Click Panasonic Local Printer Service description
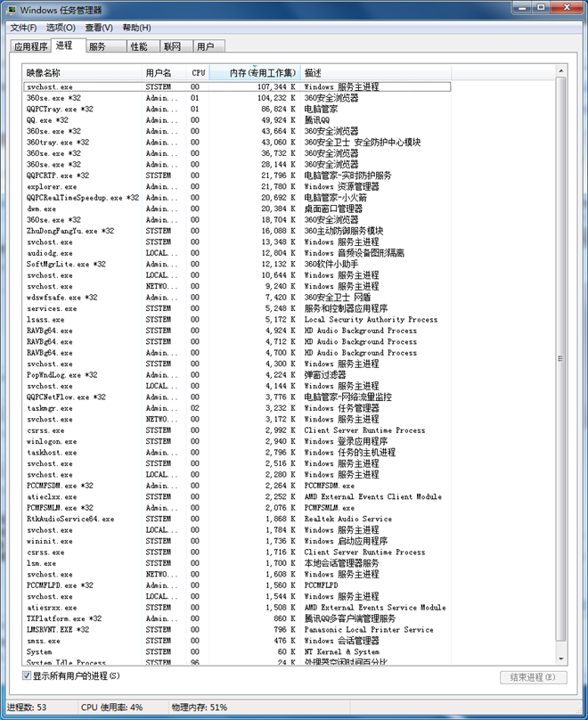 pos(369,629)
